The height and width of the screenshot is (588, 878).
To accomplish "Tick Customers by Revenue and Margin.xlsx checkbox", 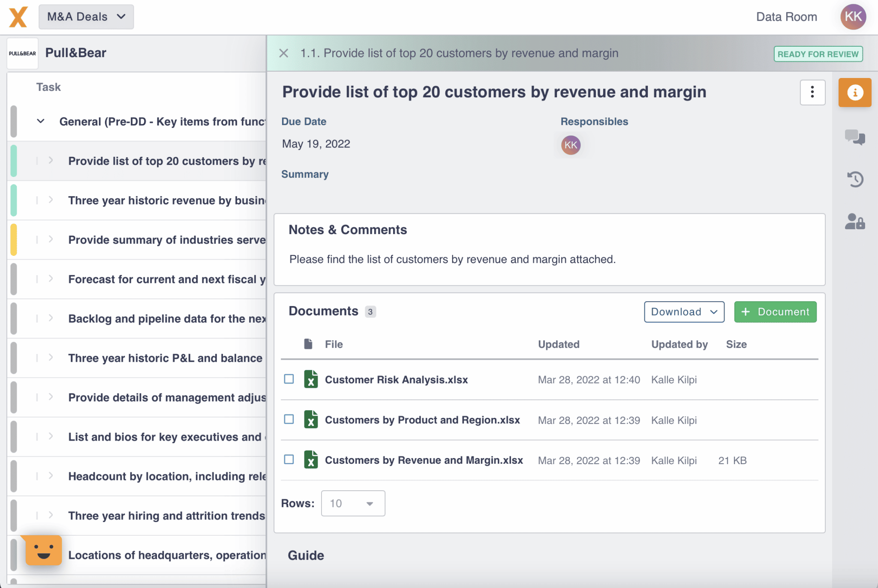I will click(x=289, y=459).
